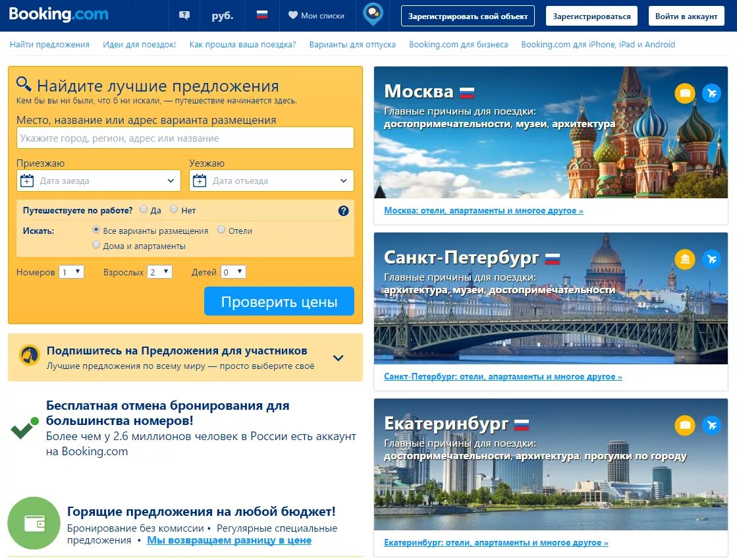Open the руб. currency selector
The width and height of the screenshot is (737, 560).
(x=223, y=16)
